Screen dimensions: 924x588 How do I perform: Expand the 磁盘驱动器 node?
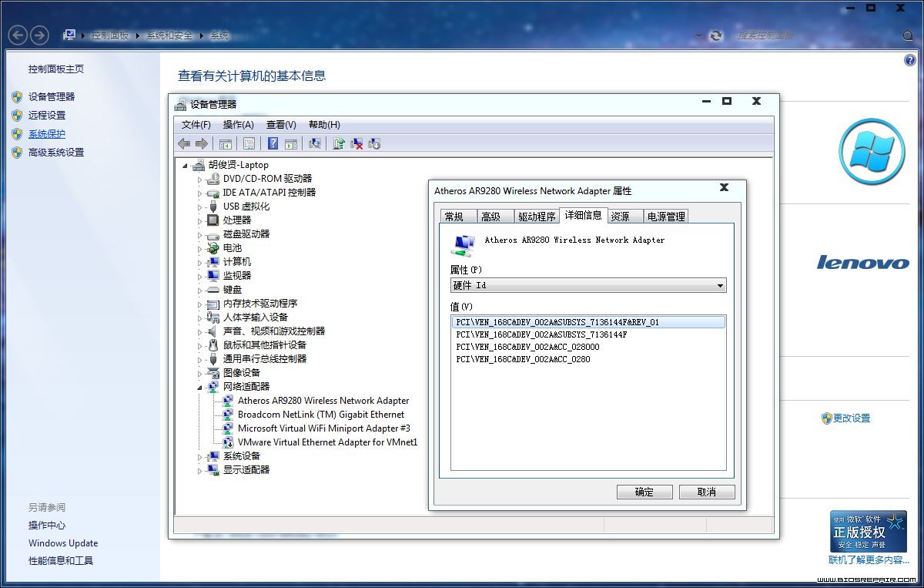click(x=199, y=234)
